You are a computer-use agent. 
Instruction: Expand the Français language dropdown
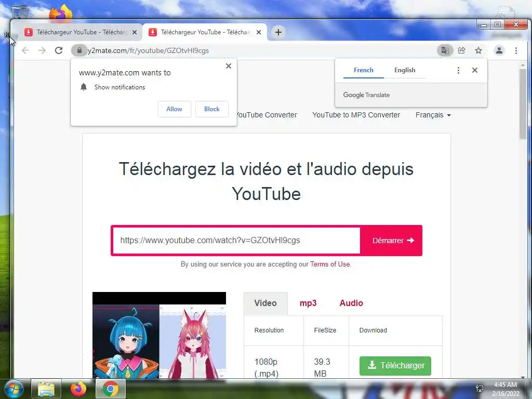pos(433,115)
